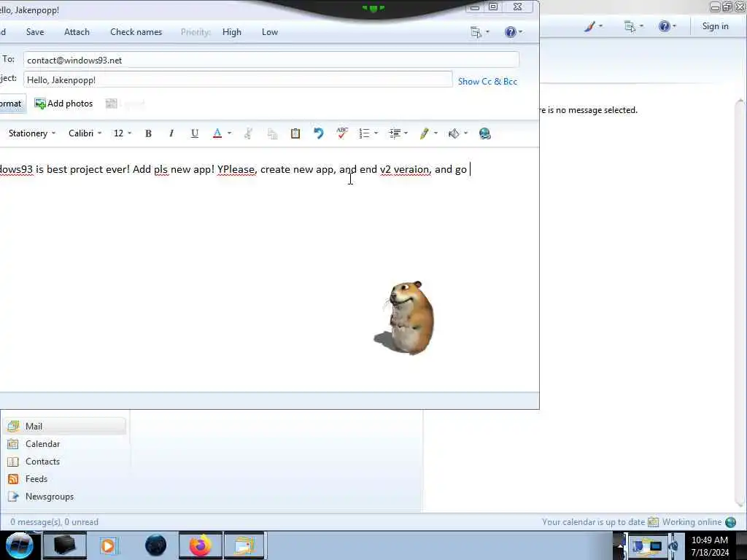The image size is (747, 560).
Task: Click the paintbrush colorizer icon in main window
Action: point(589,26)
